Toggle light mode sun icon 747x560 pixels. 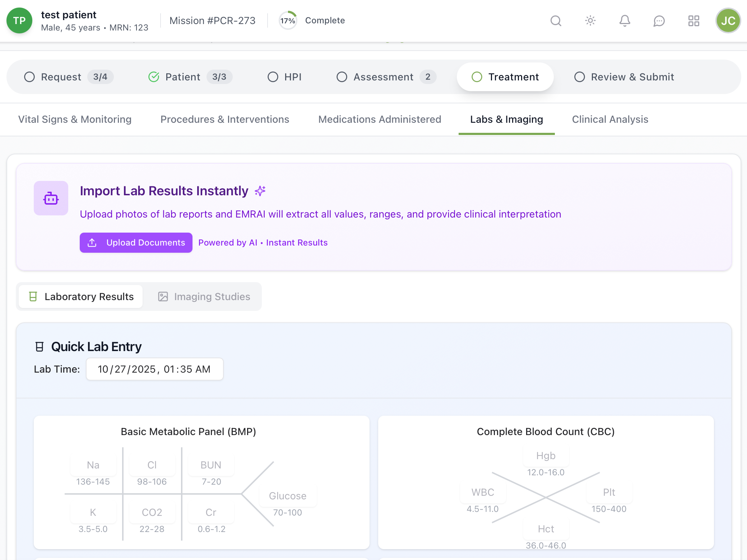click(590, 21)
